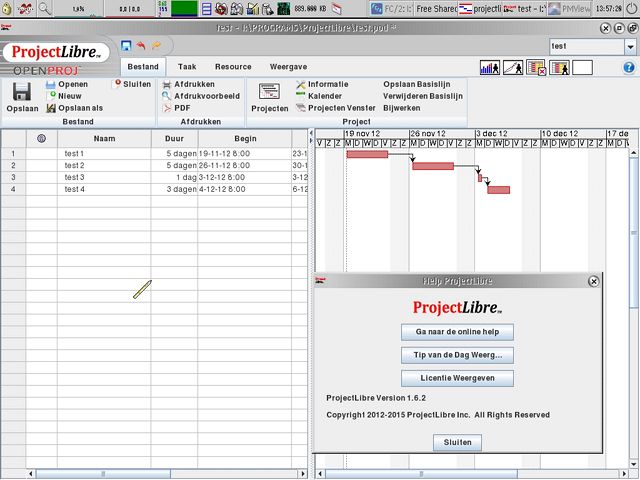
Task: Click the task usage view icon with red X
Action: pos(536,67)
